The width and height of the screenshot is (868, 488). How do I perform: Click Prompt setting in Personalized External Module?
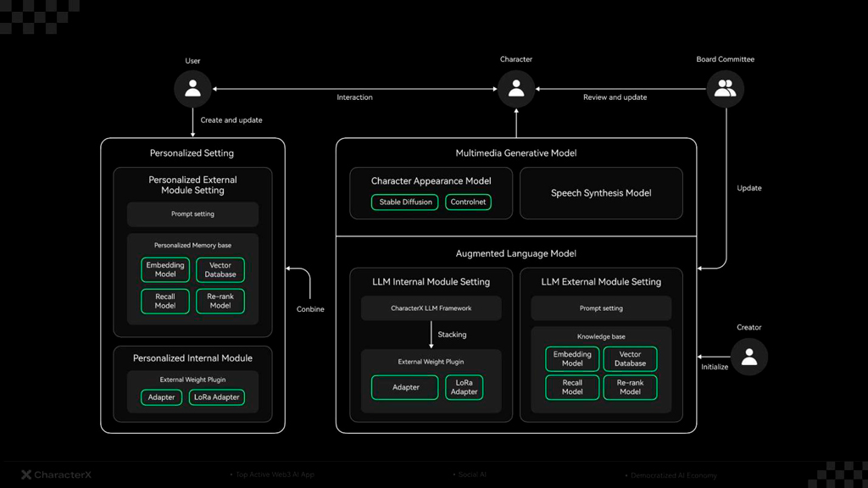point(192,214)
